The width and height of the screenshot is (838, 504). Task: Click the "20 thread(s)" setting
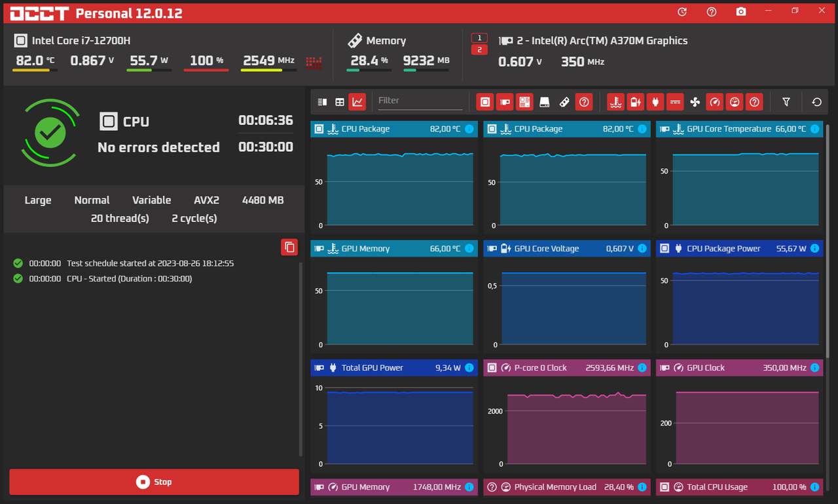tap(120, 218)
